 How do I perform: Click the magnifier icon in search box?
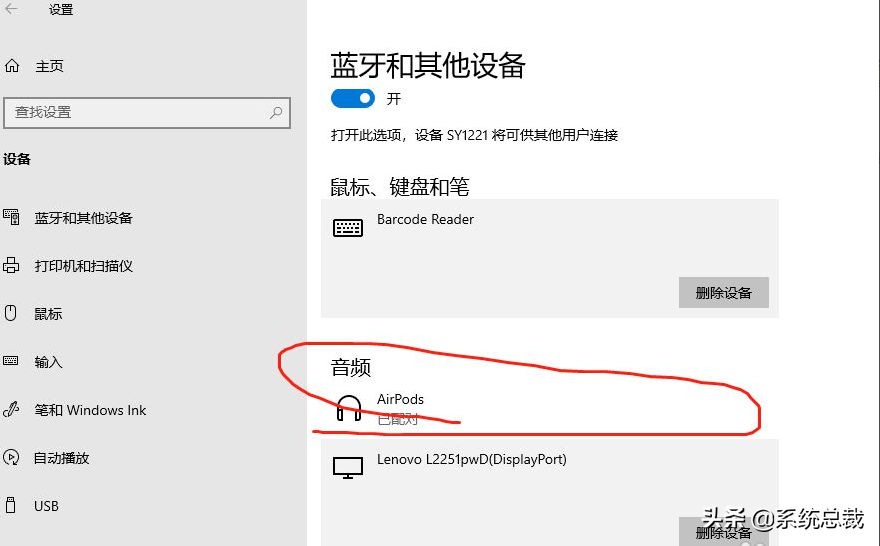tap(276, 113)
